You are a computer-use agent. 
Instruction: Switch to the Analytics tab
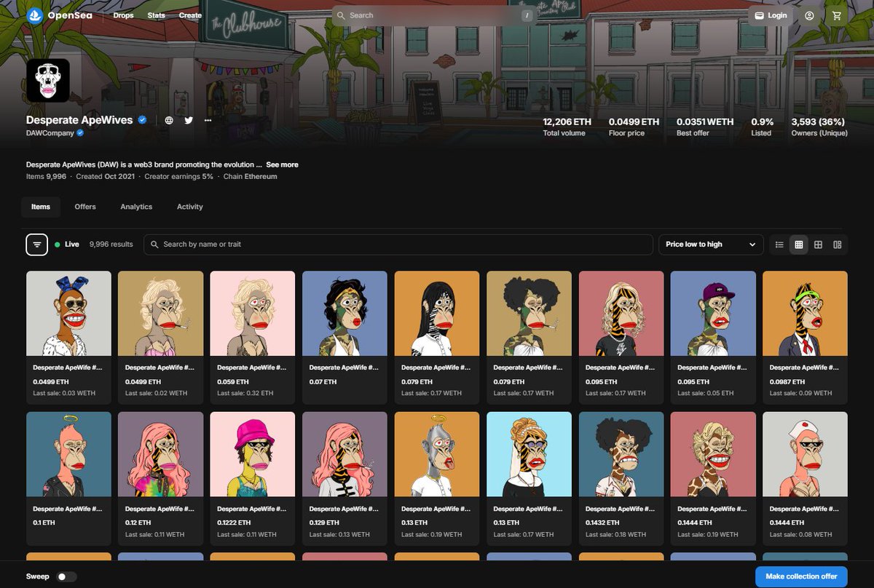click(x=136, y=207)
